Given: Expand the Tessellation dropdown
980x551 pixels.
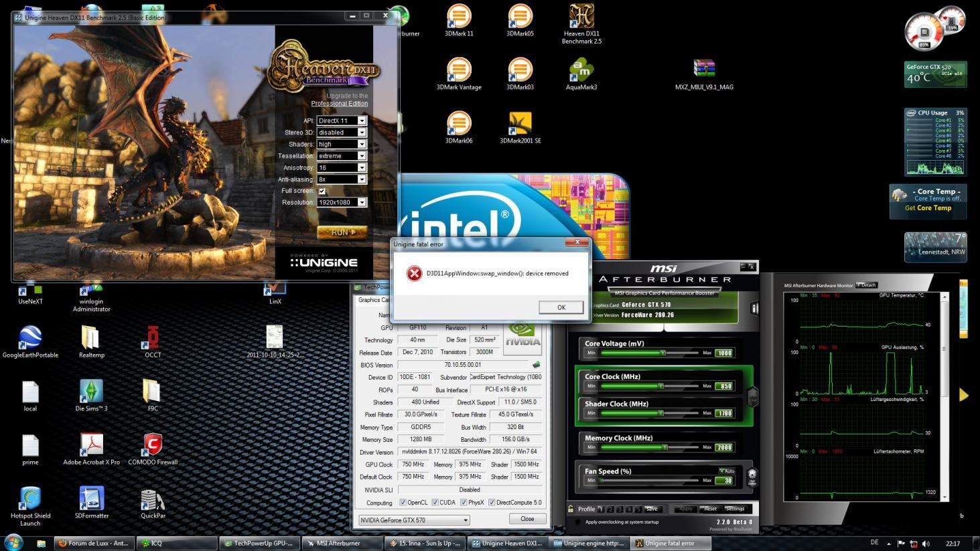Looking at the screenshot, I should [x=362, y=156].
